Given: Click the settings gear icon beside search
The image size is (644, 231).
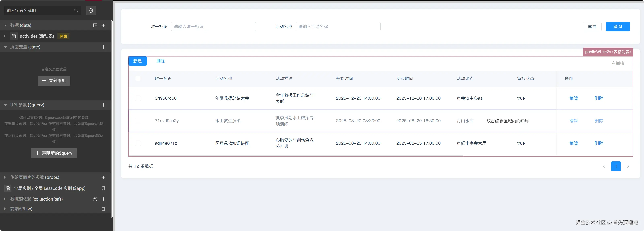Looking at the screenshot, I should [x=91, y=10].
